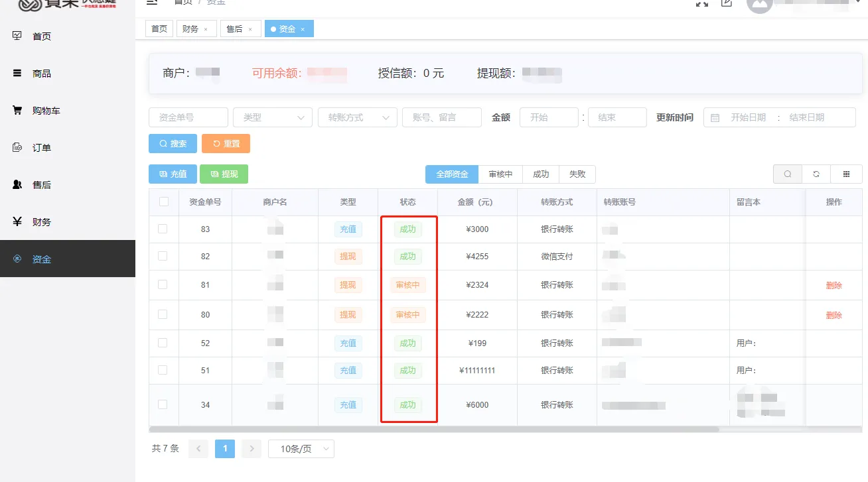Viewport: 868px width, 482px height.
Task: Click the green 提现 button
Action: (x=224, y=174)
